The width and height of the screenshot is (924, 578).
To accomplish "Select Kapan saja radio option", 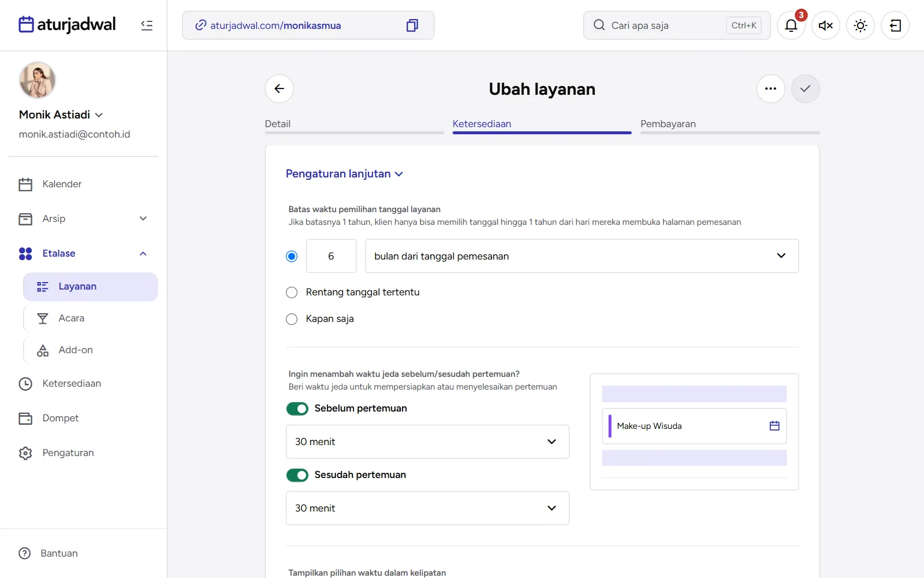I will pos(292,319).
